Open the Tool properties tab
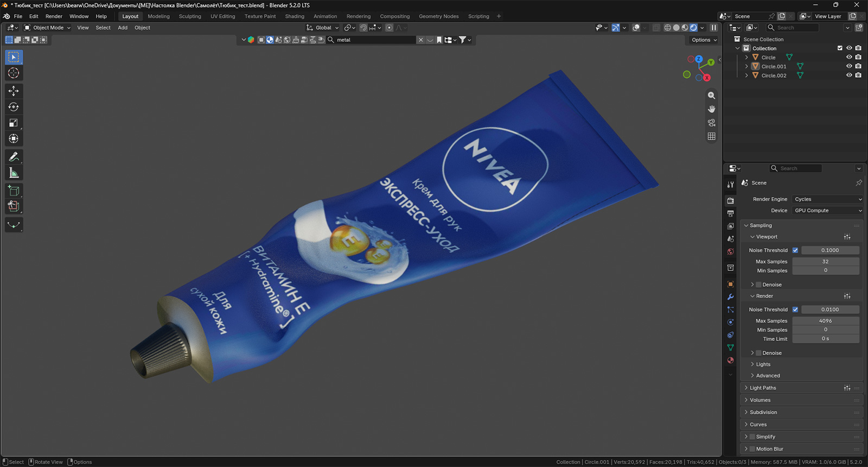Image resolution: width=868 pixels, height=467 pixels. click(x=731, y=185)
